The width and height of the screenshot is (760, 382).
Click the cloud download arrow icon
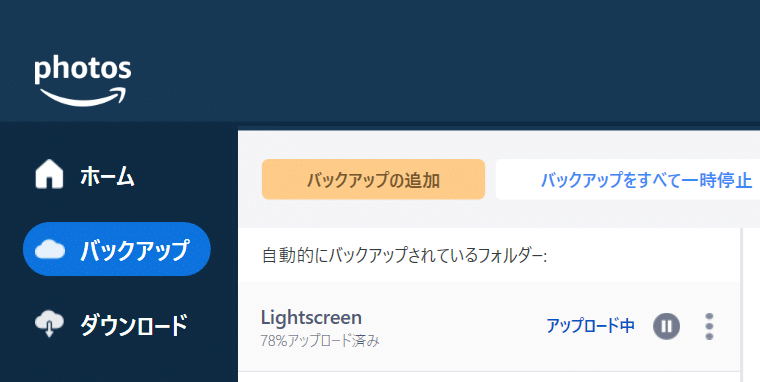pos(49,324)
